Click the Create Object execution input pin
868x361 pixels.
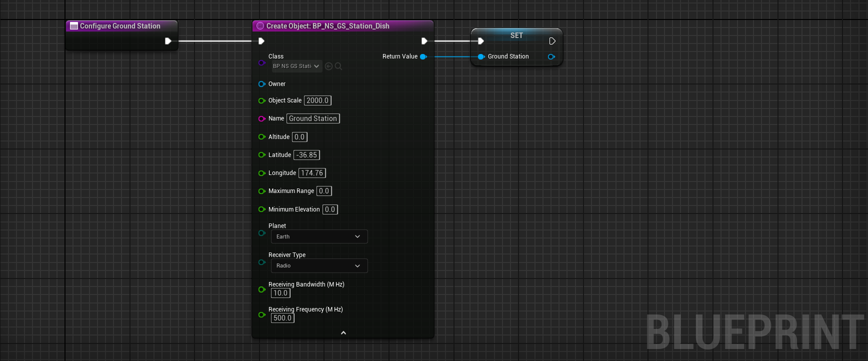point(261,41)
